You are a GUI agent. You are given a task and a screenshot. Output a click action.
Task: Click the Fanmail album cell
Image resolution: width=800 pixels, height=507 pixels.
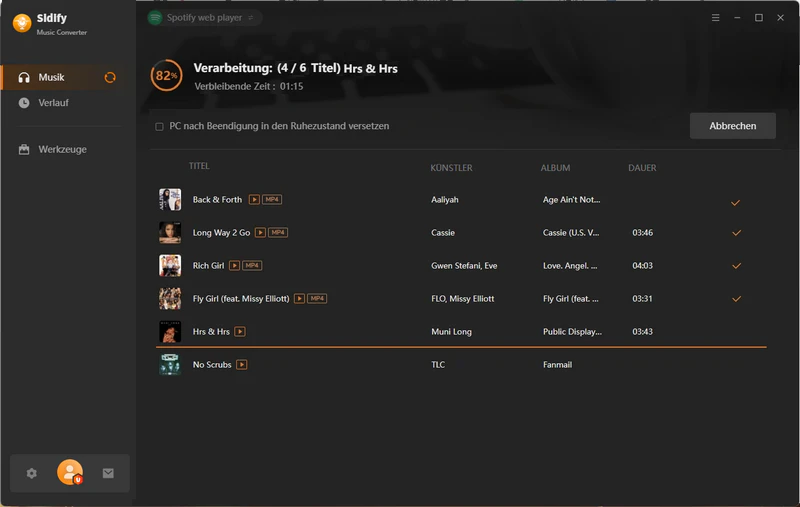tap(557, 365)
